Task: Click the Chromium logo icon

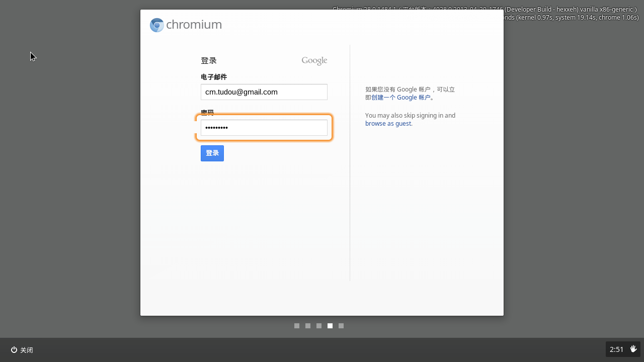Action: pyautogui.click(x=157, y=25)
